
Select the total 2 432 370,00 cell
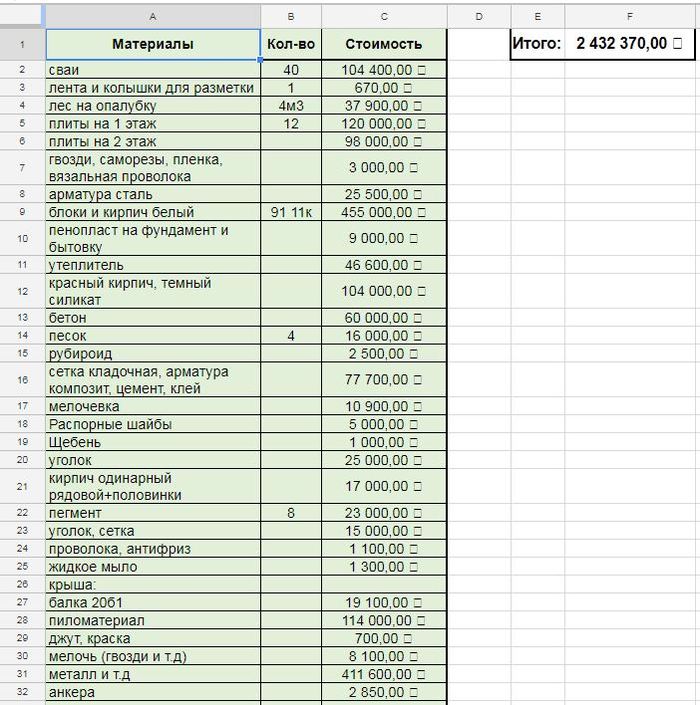[x=629, y=44]
